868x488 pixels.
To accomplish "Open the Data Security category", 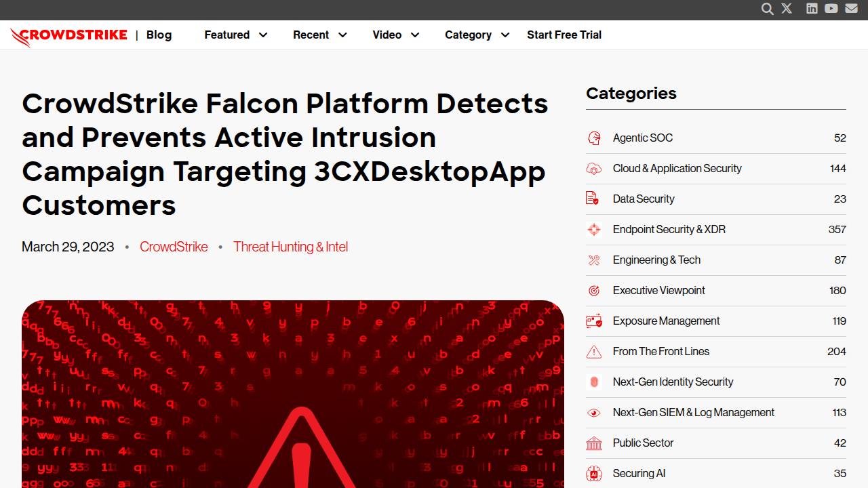I will (x=644, y=199).
